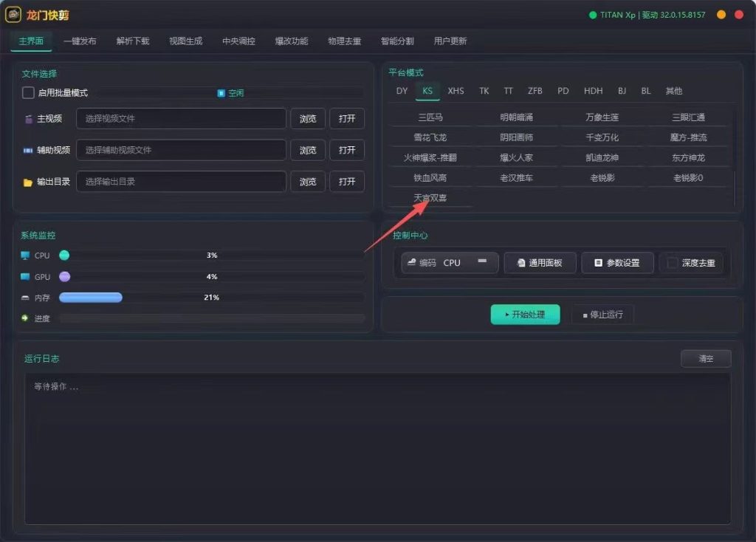Screen dimensions: 756x542
Task: Click the green GPU status indicator dot
Action: point(593,15)
